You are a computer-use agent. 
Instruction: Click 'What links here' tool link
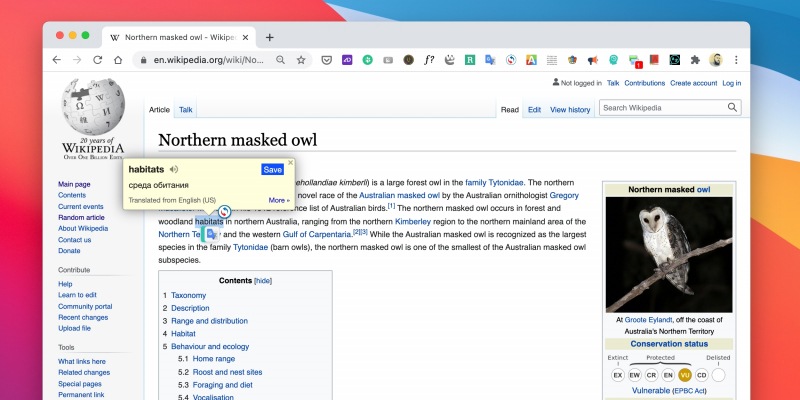click(82, 361)
